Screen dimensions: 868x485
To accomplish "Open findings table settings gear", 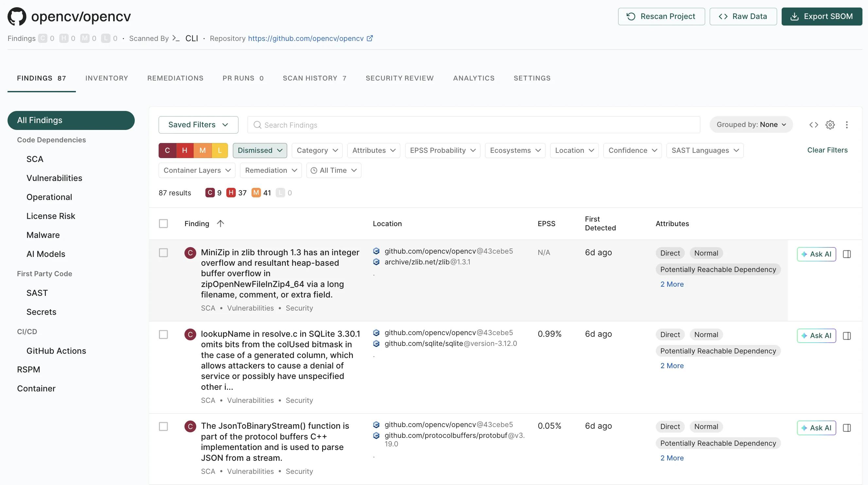I will click(830, 125).
